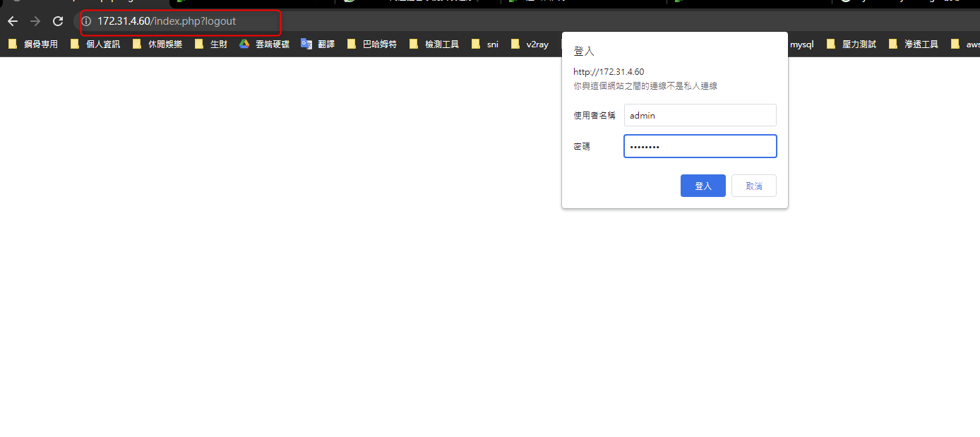
Task: Open the 壓力測試 bookmark folder
Action: tap(851, 44)
